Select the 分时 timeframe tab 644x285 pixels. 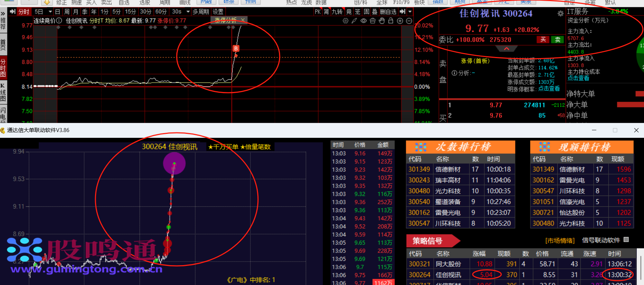(24, 12)
